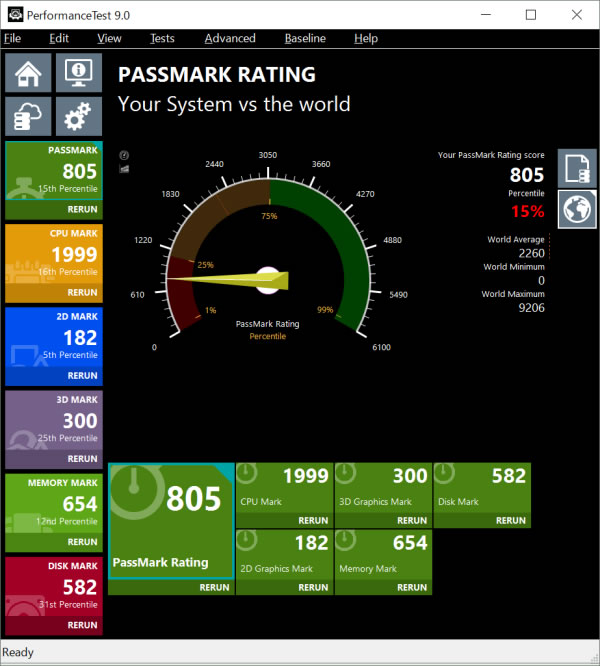Click the 1% marker on the gauge
Image resolution: width=600 pixels, height=666 pixels.
tap(211, 310)
